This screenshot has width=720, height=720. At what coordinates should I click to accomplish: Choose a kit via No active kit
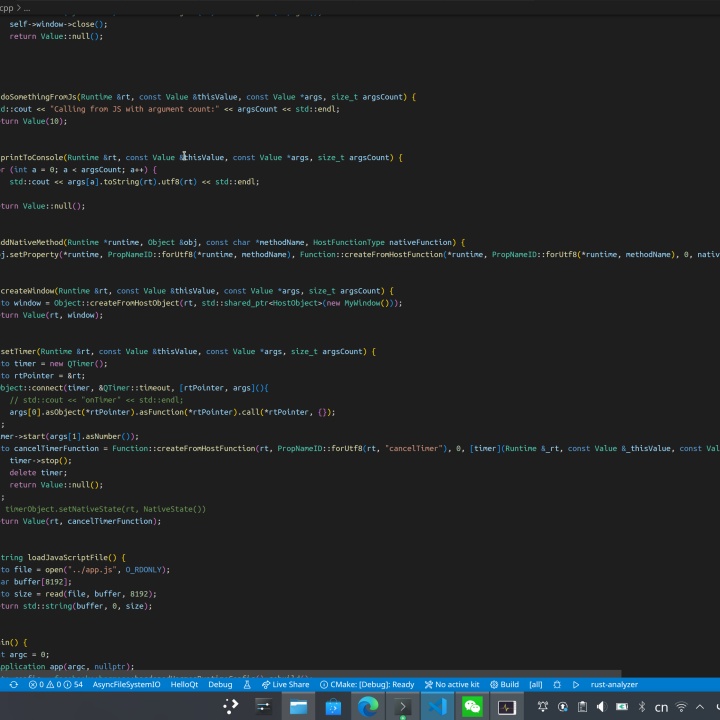[x=451, y=684]
